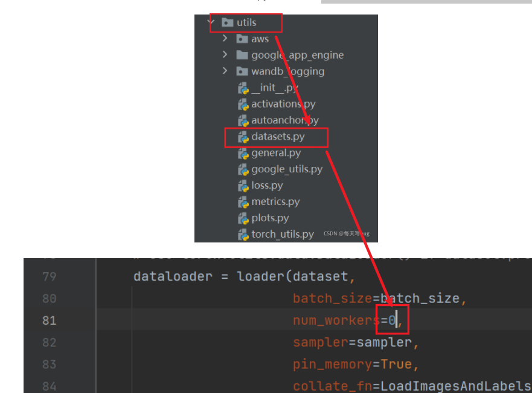The width and height of the screenshot is (532, 393).
Task: Click the utils folder icon
Action: pos(227,22)
